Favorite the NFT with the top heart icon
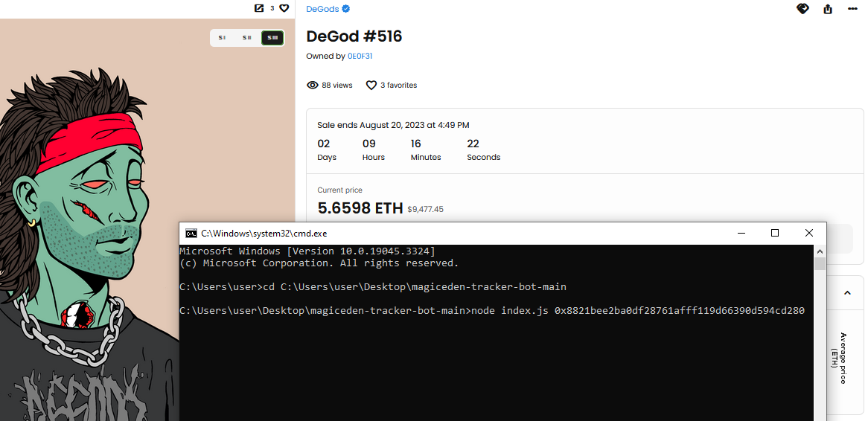The height and width of the screenshot is (421, 868). pos(284,8)
